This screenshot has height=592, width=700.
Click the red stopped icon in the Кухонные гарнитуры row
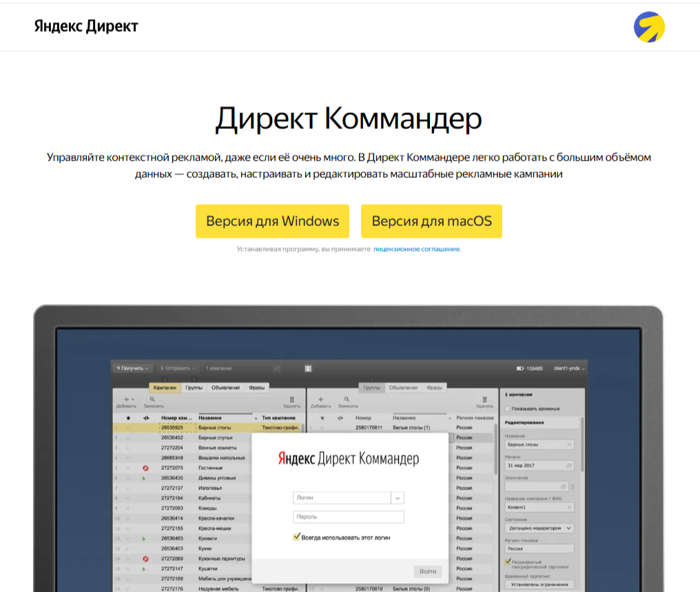[145, 558]
